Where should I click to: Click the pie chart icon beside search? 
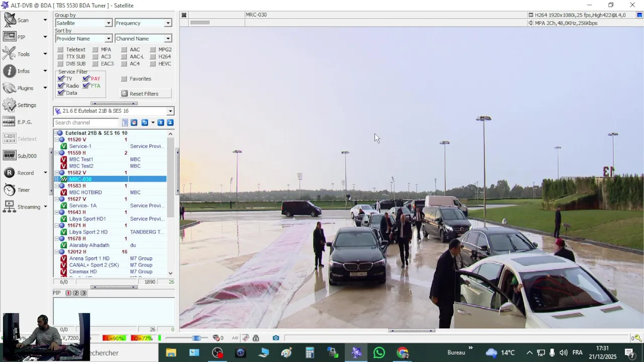(134, 123)
